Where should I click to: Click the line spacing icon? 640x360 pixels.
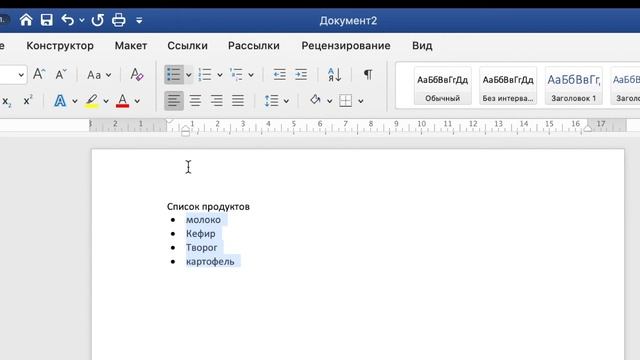click(271, 100)
